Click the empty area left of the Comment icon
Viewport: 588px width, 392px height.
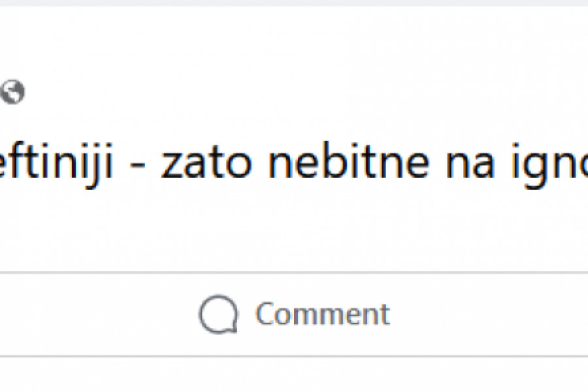click(x=98, y=314)
